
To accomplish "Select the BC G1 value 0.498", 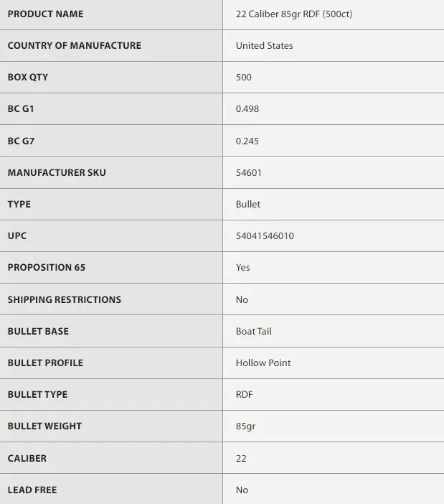I will click(247, 109).
